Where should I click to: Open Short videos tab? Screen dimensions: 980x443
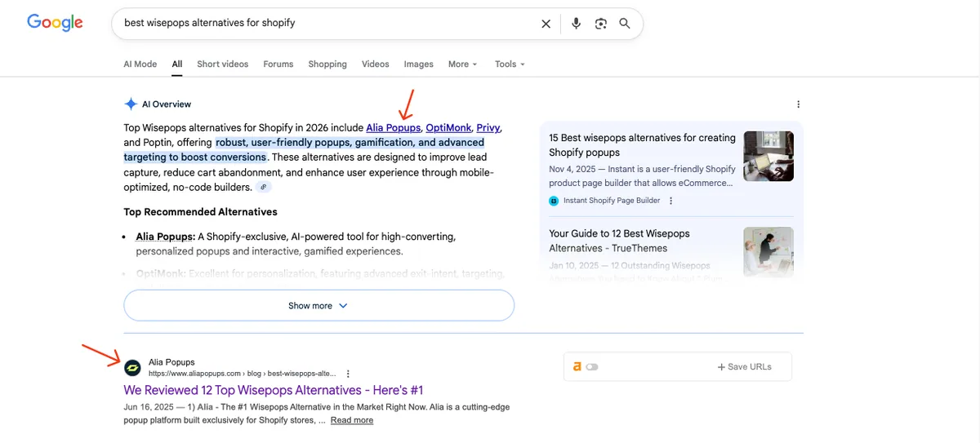(x=222, y=64)
